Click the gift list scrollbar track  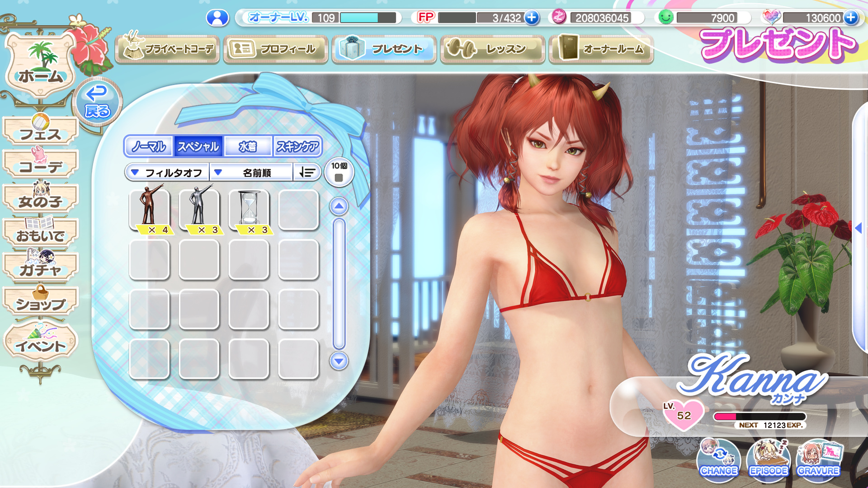coord(339,284)
